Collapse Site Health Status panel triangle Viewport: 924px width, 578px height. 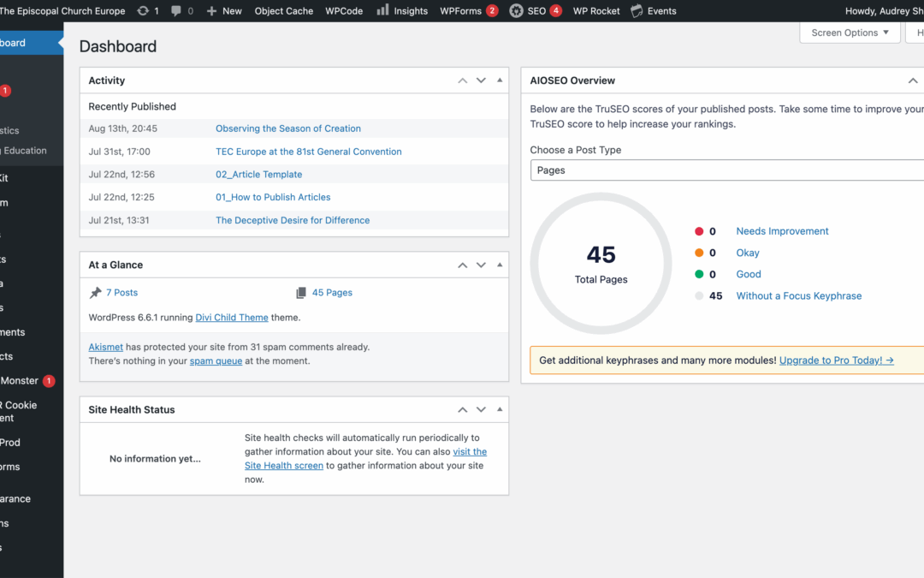pyautogui.click(x=500, y=409)
